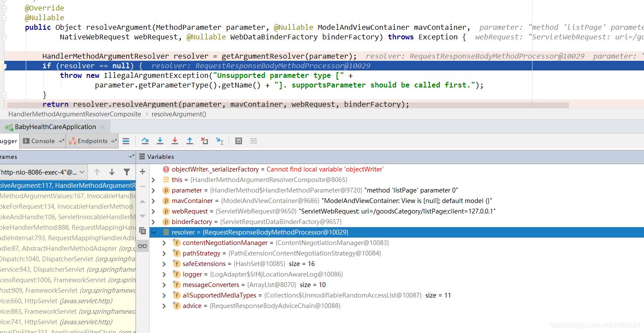Viewport: 644px width, 333px height.
Task: Click the Step Out icon
Action: click(190, 141)
